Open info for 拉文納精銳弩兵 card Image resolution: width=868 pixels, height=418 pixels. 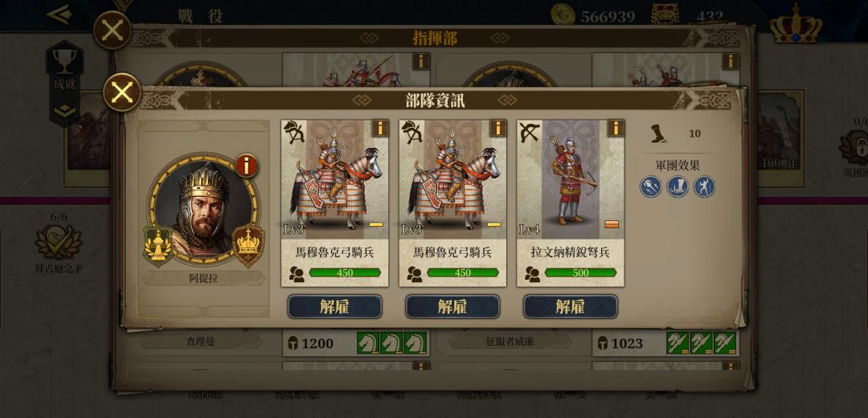coord(616,129)
